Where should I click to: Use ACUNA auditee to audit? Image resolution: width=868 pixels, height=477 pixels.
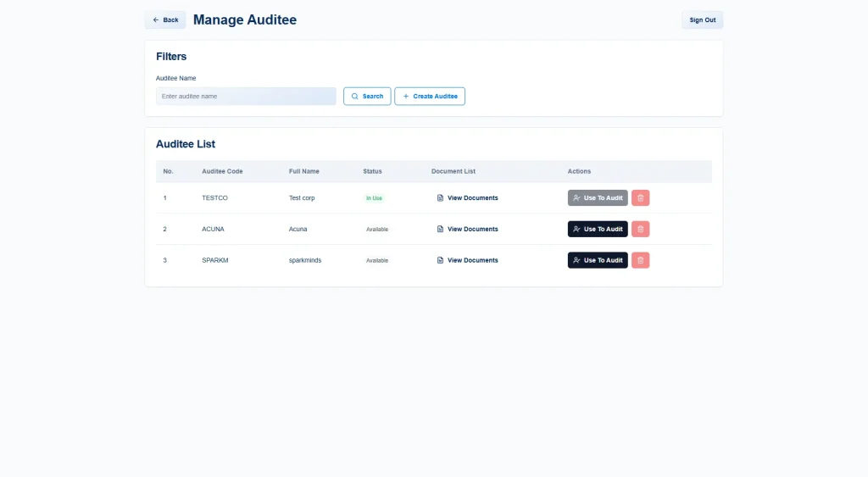coord(598,230)
